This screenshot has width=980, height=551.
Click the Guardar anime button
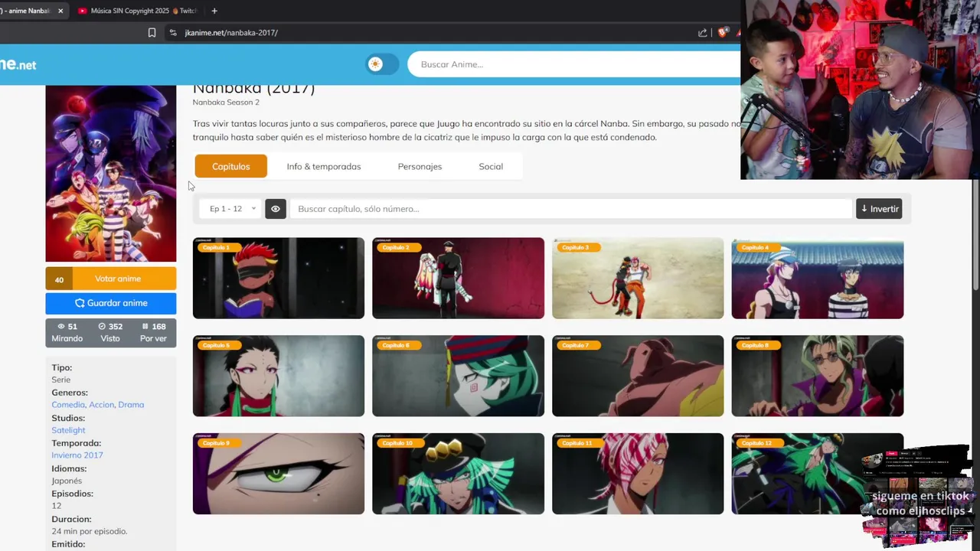[x=111, y=303]
